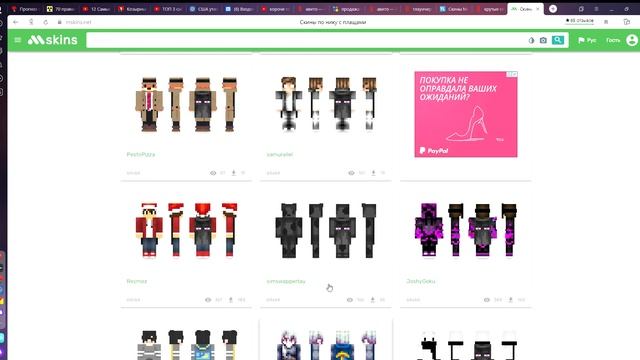This screenshot has height=360, width=640.
Task: Open the PestoPizza nickname link
Action: (141, 154)
